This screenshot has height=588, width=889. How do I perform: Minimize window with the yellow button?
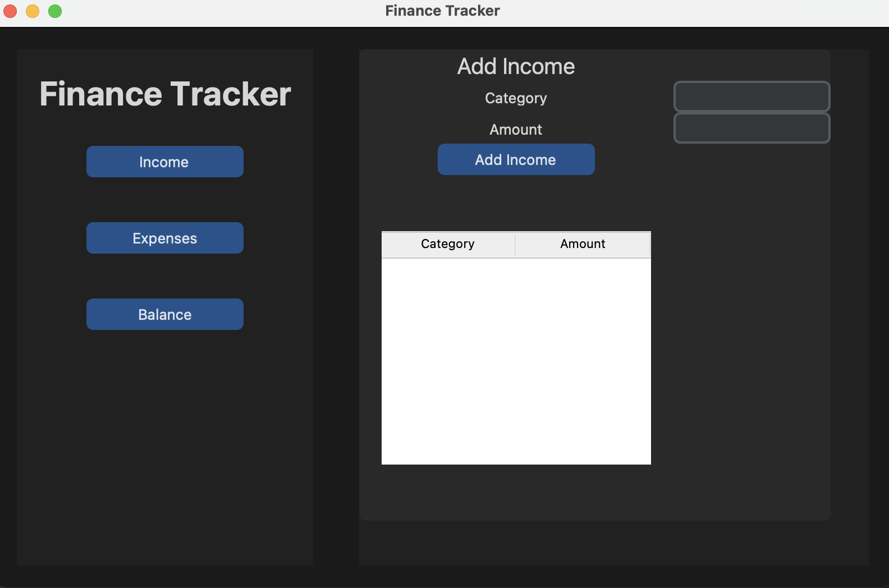pos(33,11)
